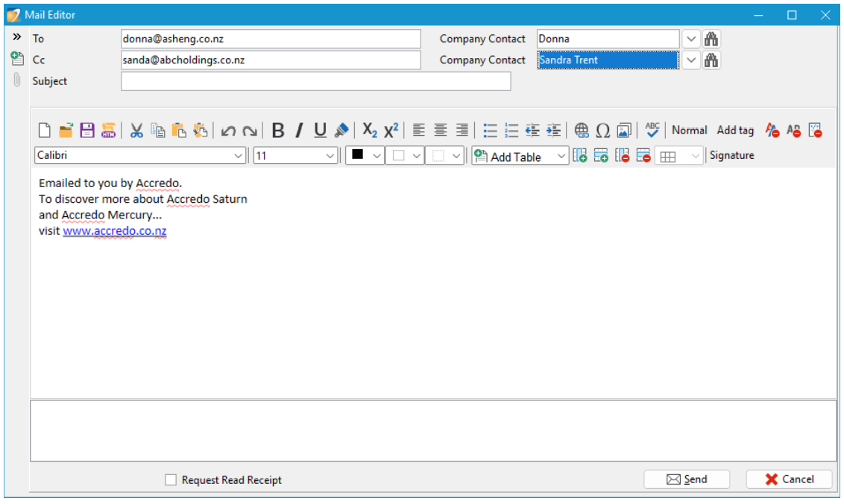Apply bulleted list formatting
Image resolution: width=844 pixels, height=504 pixels.
tap(490, 130)
